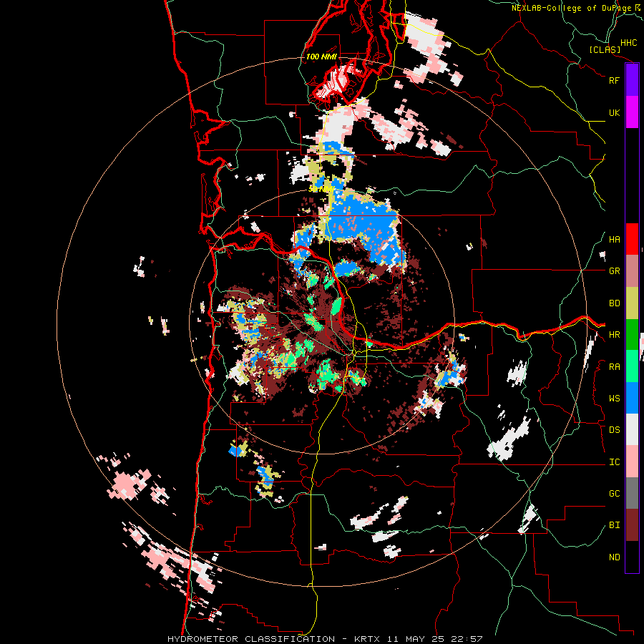This screenshot has width=644, height=644.
Task: Select the brown BI legend swatch
Action: point(632,525)
